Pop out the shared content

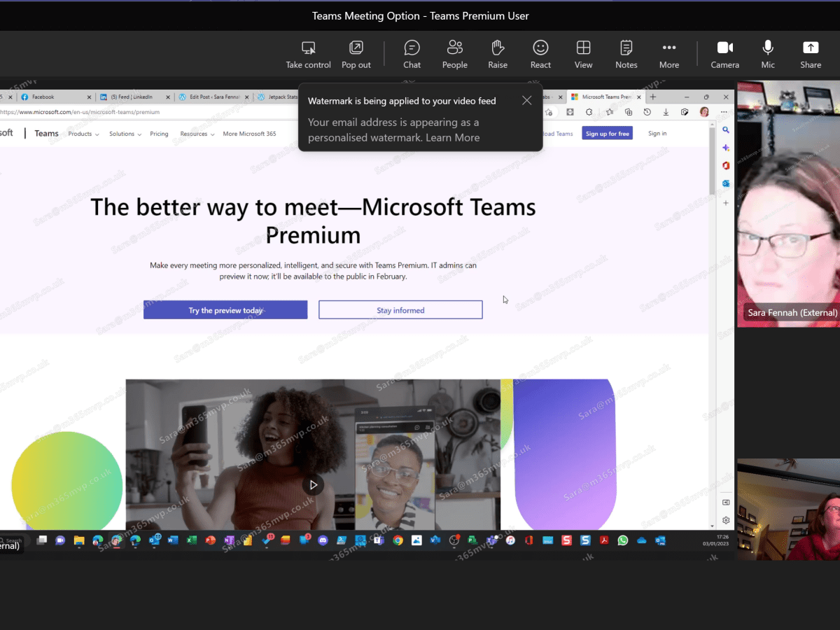click(356, 49)
